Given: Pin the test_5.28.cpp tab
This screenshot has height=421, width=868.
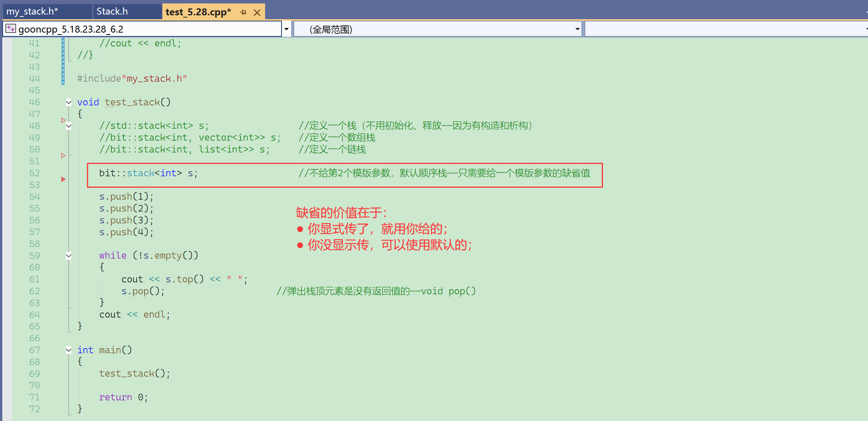Looking at the screenshot, I should click(x=243, y=12).
